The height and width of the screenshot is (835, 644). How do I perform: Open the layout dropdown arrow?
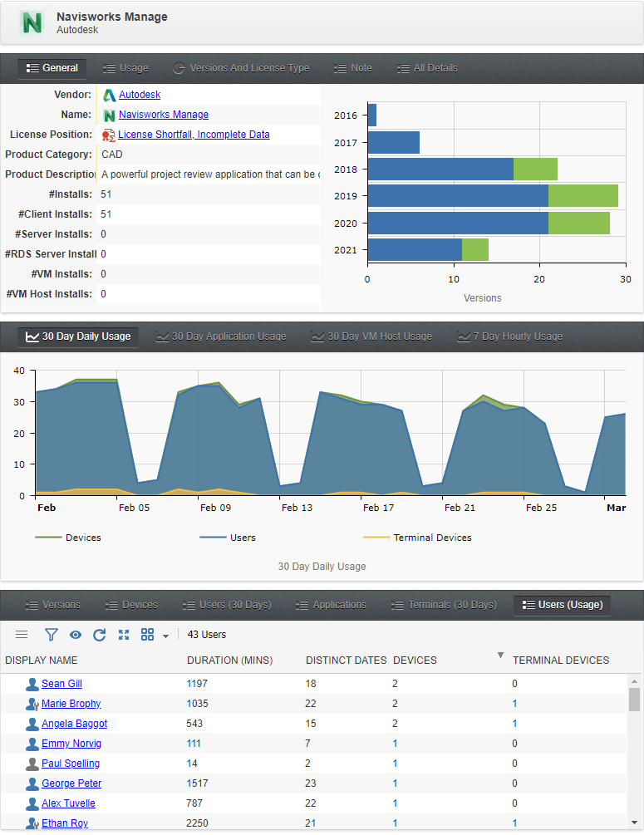tap(165, 636)
